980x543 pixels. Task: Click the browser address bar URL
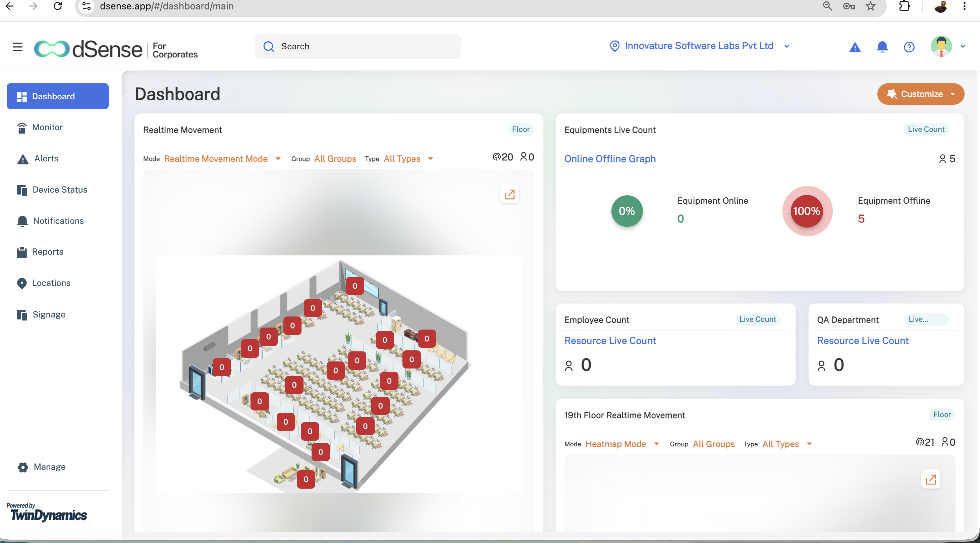coord(167,6)
